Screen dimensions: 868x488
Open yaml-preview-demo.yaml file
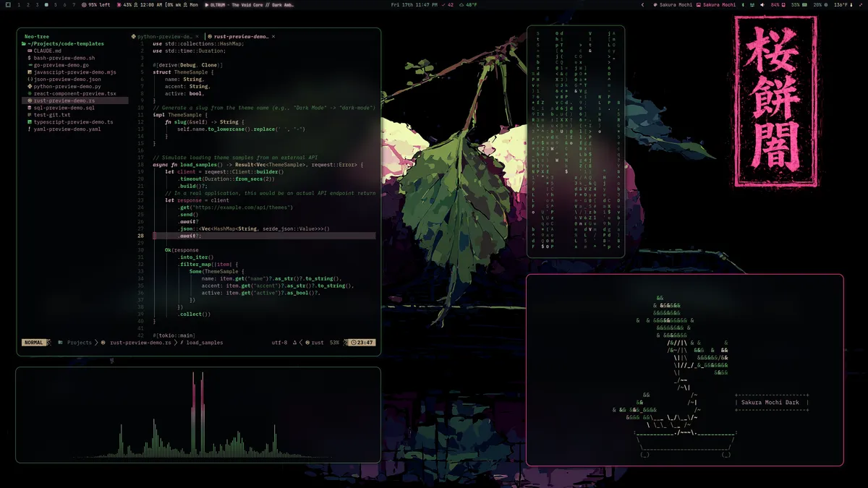67,129
